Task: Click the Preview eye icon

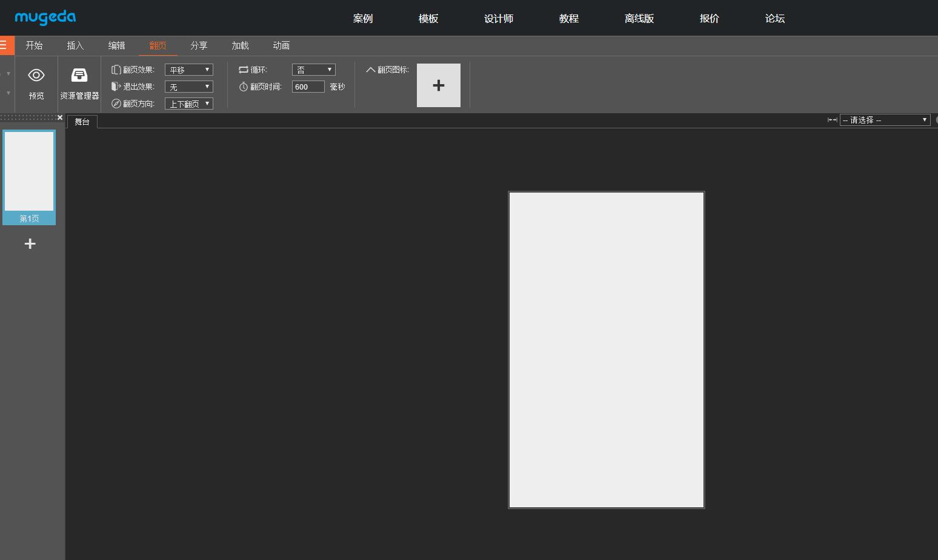Action: point(36,75)
